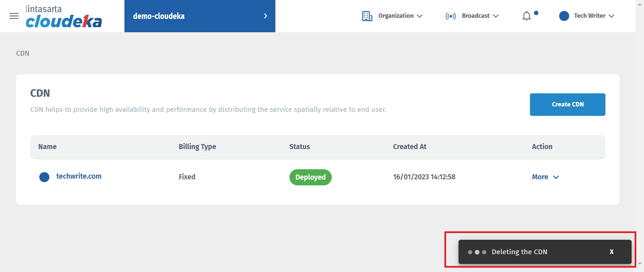Open the techwrite.com CDN link
The width and height of the screenshot is (644, 272).
(79, 176)
